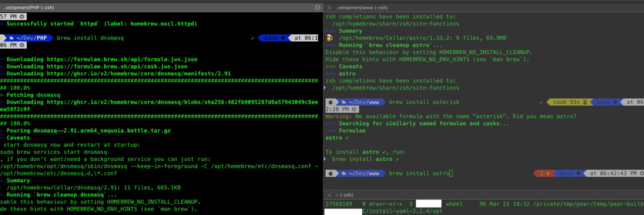
Task: Open the formula.jws.json download URL
Action: click(122, 59)
